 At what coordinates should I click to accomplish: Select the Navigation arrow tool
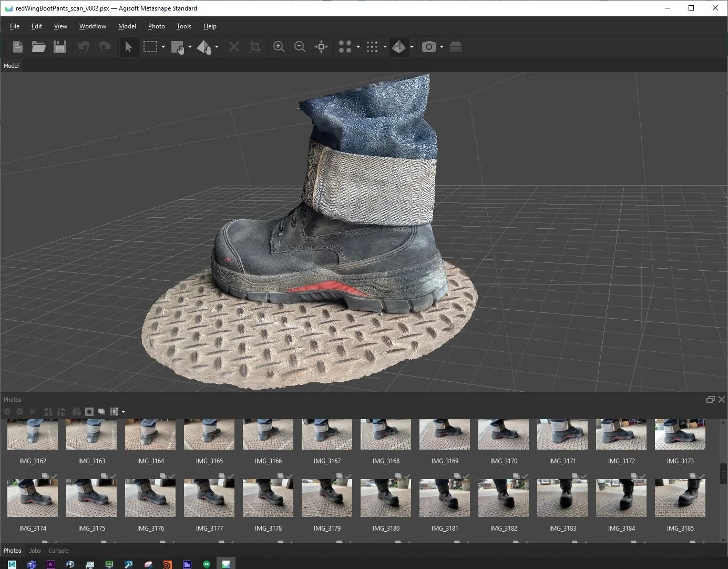coord(128,47)
